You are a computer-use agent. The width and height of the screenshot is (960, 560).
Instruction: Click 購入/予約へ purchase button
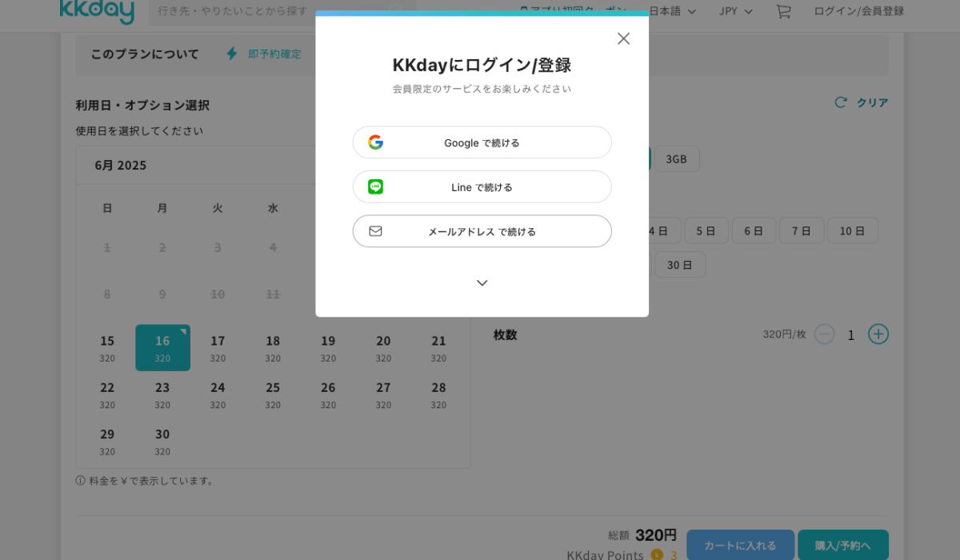[x=843, y=545]
